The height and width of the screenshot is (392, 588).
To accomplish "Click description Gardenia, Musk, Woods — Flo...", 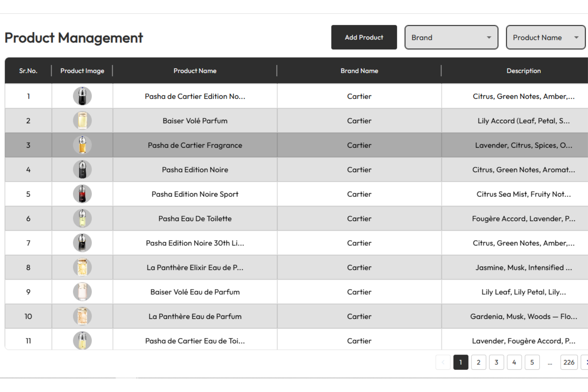I will tap(523, 316).
